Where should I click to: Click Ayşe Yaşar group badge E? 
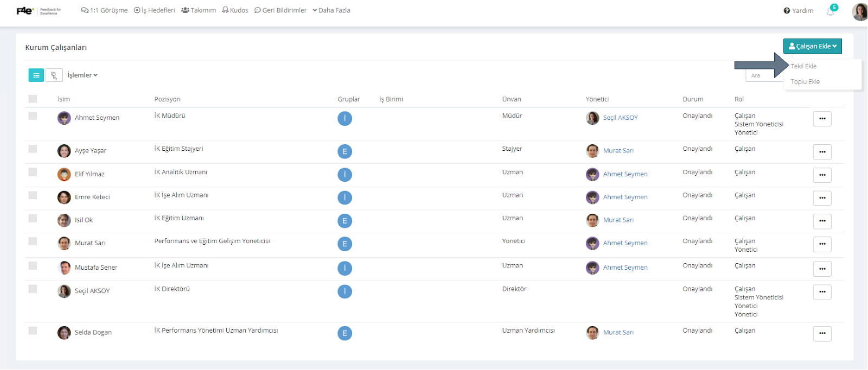coord(344,151)
